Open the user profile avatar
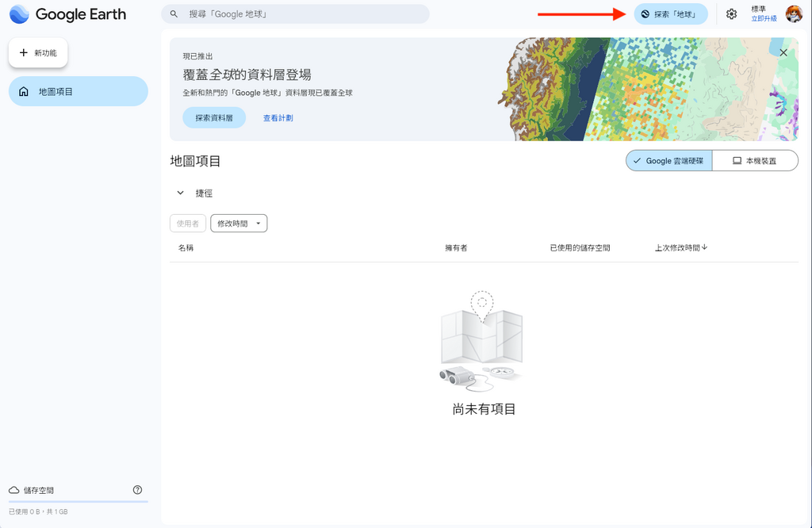The height and width of the screenshot is (528, 812). (x=793, y=14)
